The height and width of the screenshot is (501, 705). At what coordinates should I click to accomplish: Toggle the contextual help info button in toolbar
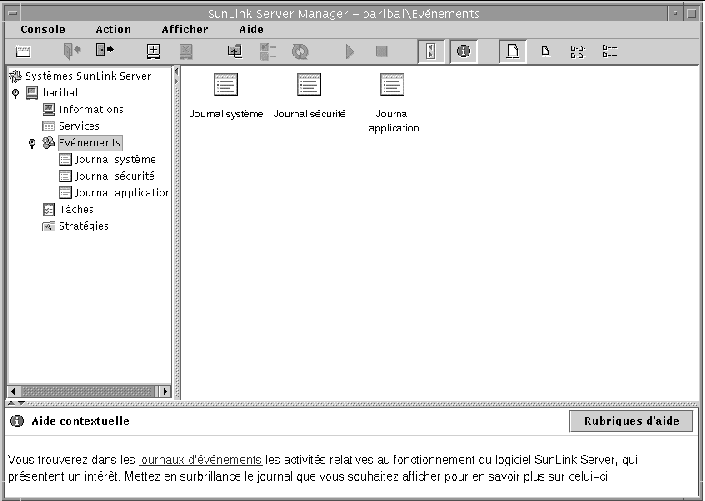463,51
